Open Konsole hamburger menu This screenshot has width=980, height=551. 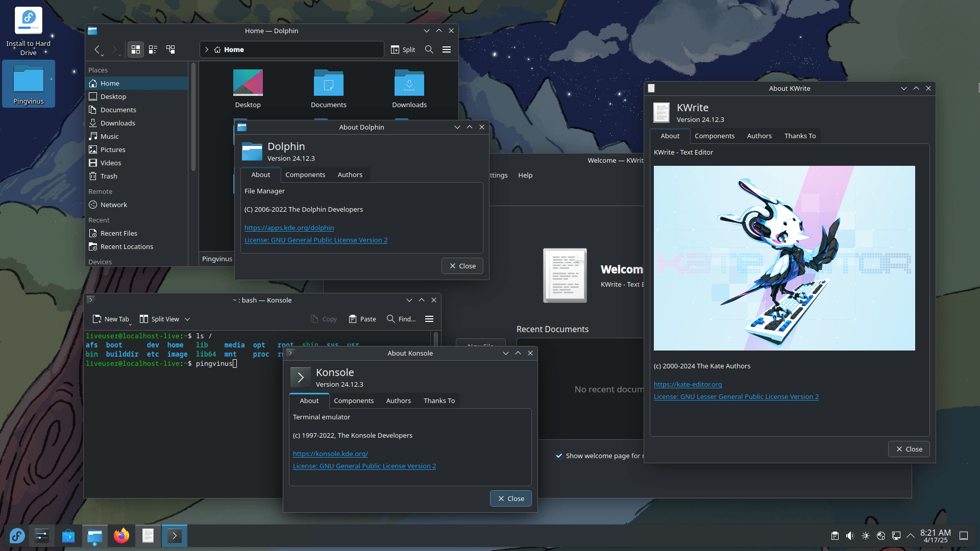429,319
